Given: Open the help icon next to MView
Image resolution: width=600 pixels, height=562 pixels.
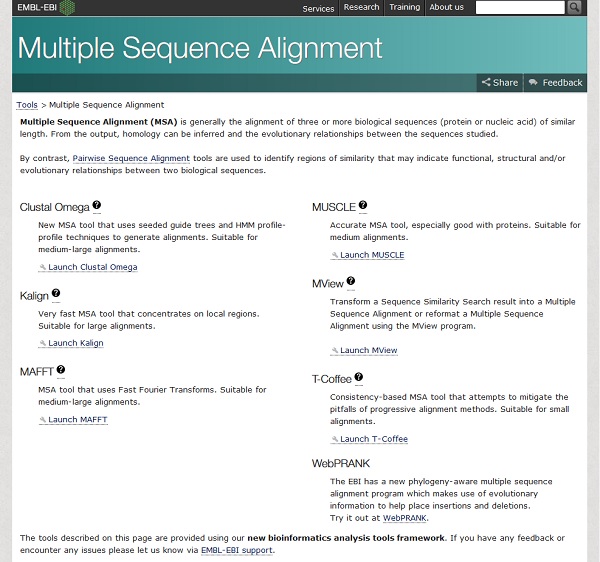Looking at the screenshot, I should point(351,282).
